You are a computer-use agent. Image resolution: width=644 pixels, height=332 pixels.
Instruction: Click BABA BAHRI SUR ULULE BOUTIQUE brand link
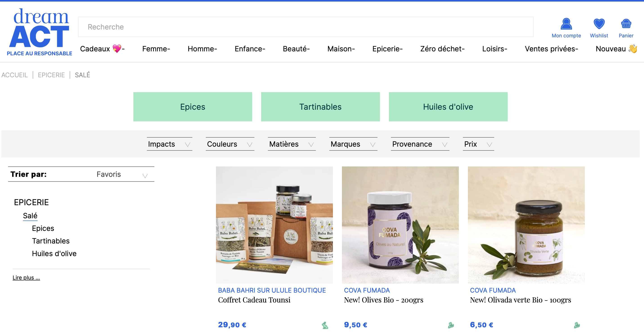point(272,290)
